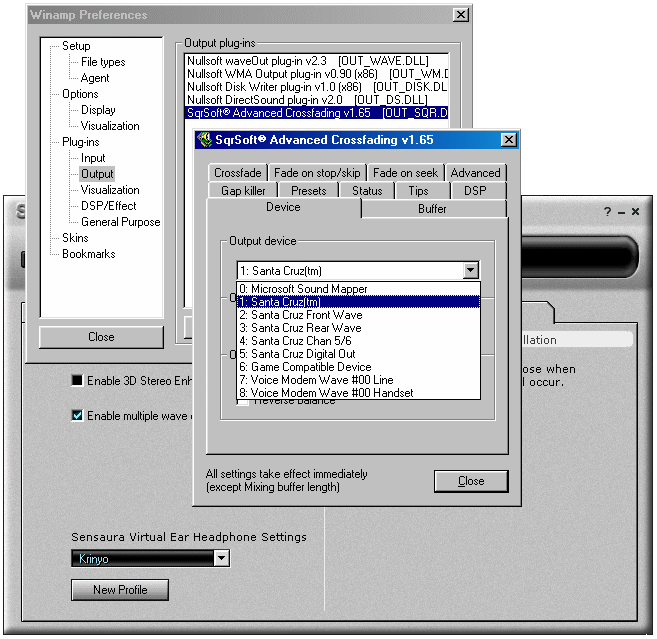Open Agent in preferences tree
The height and width of the screenshot is (639, 657).
point(95,78)
